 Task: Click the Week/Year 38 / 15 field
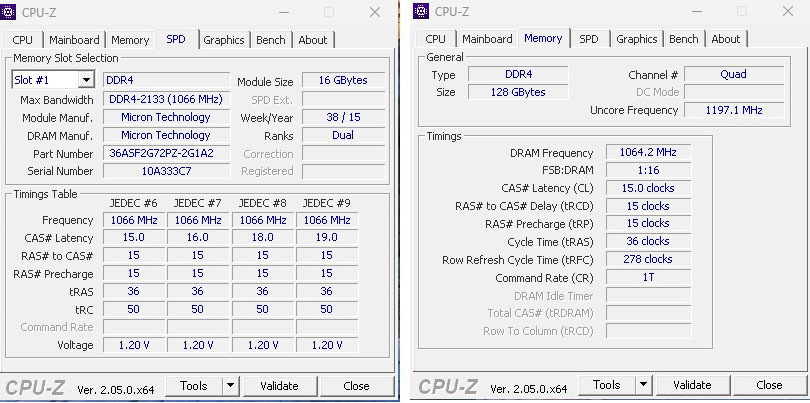344,117
